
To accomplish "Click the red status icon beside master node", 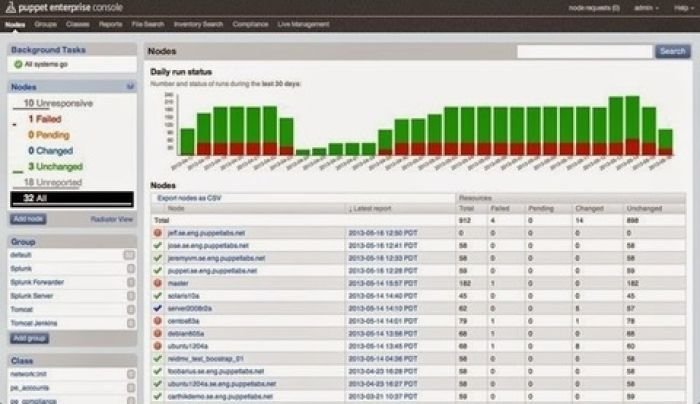I will tap(157, 283).
